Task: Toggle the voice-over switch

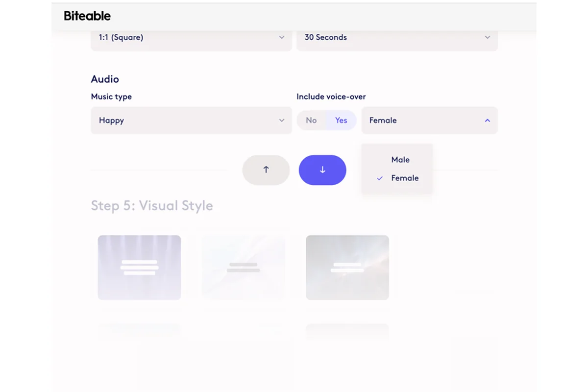Action: tap(326, 120)
